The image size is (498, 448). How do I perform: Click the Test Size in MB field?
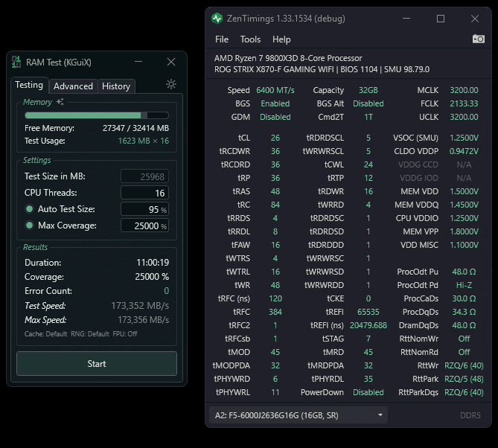tap(144, 176)
